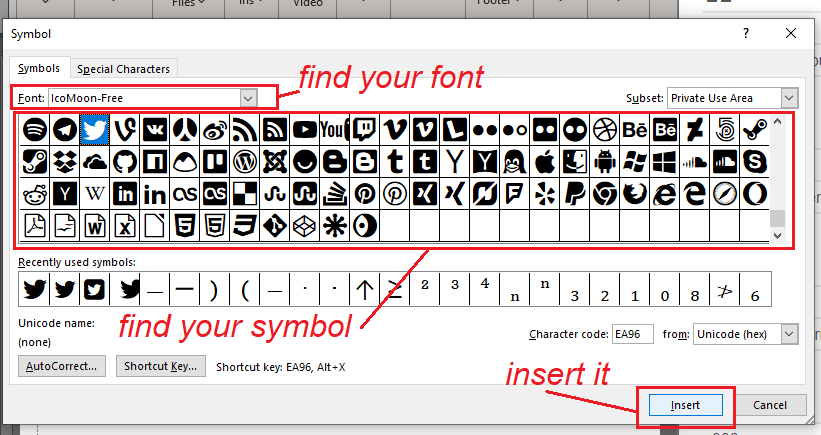Choose the Joomla symbol

coord(275,162)
